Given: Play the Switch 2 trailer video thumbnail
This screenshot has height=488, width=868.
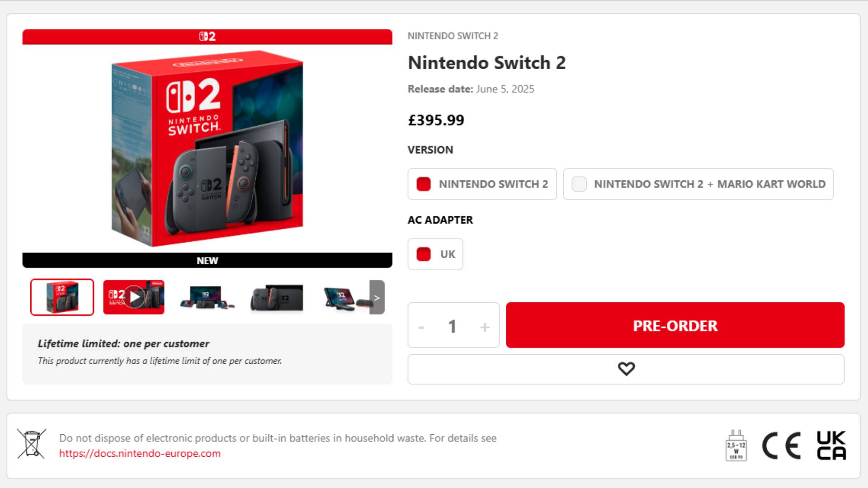Looking at the screenshot, I should 134,297.
